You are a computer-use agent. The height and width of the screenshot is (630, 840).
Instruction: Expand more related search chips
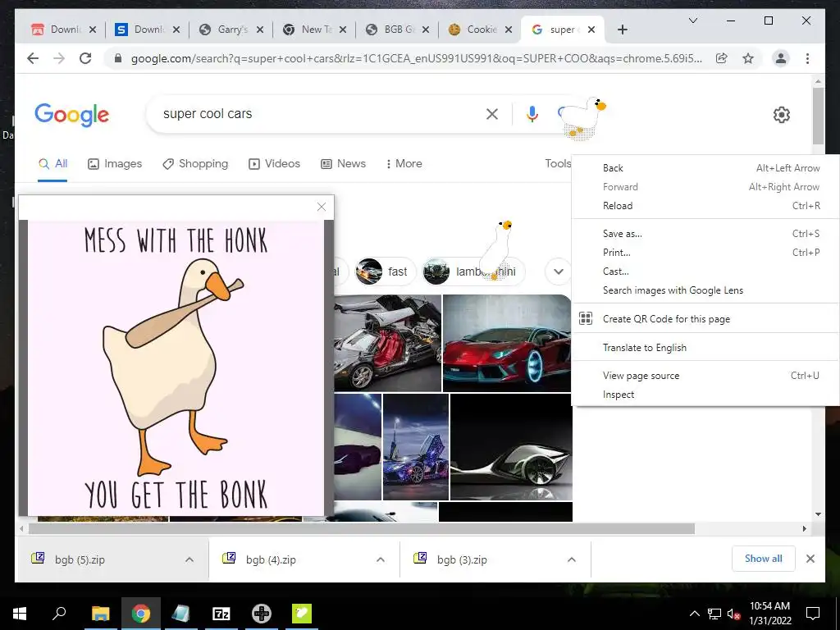tap(558, 271)
